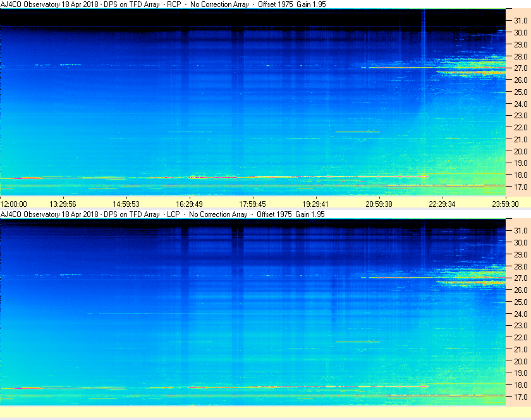Click the 17.0 frequency label on RCP plot
Image resolution: width=531 pixels, height=420 pixels.
(x=521, y=187)
